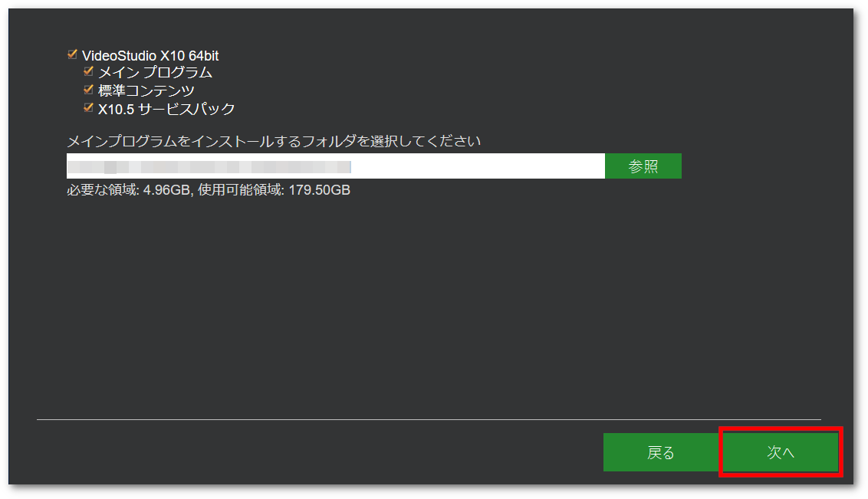Focus the install folder path field
This screenshot has width=868, height=499.
(335, 166)
